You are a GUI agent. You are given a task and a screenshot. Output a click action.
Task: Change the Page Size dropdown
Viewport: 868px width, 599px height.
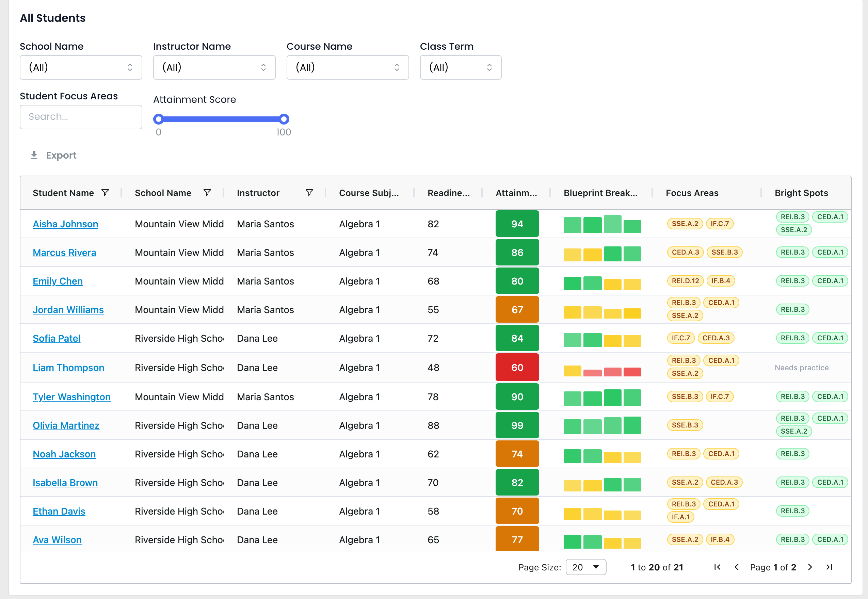pos(586,567)
